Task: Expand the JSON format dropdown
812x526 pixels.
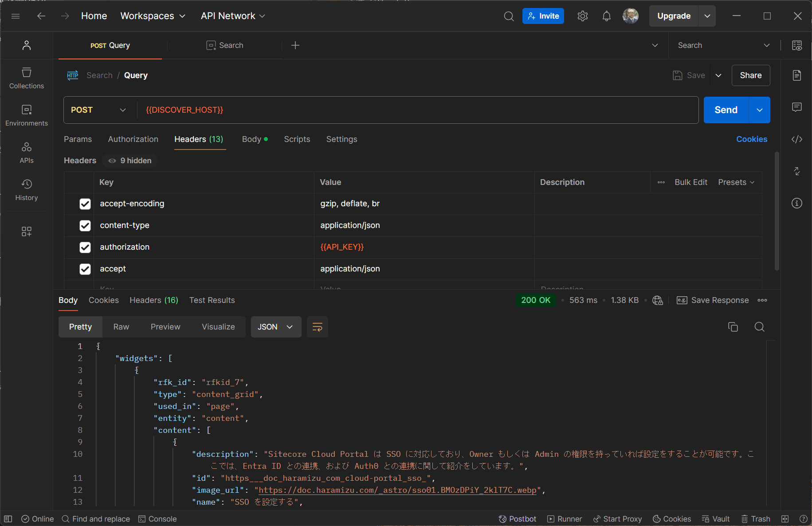Action: [276, 327]
